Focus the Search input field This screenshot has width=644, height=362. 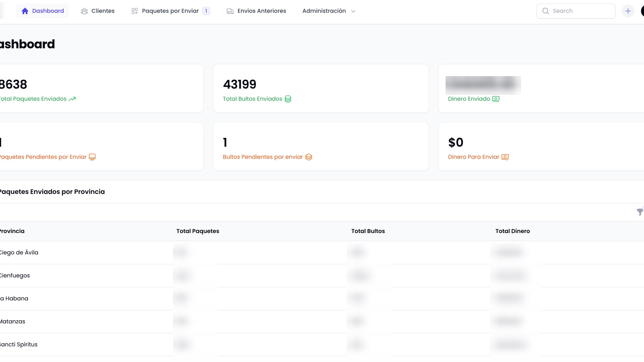coord(576,11)
